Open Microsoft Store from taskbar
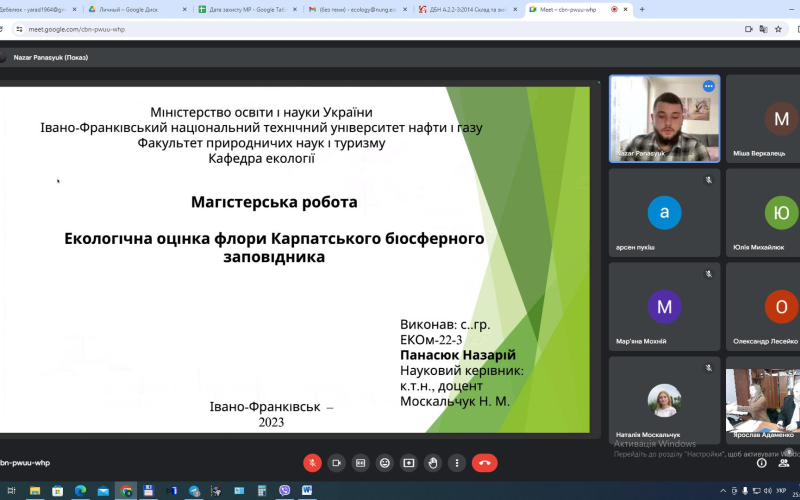 57,491
